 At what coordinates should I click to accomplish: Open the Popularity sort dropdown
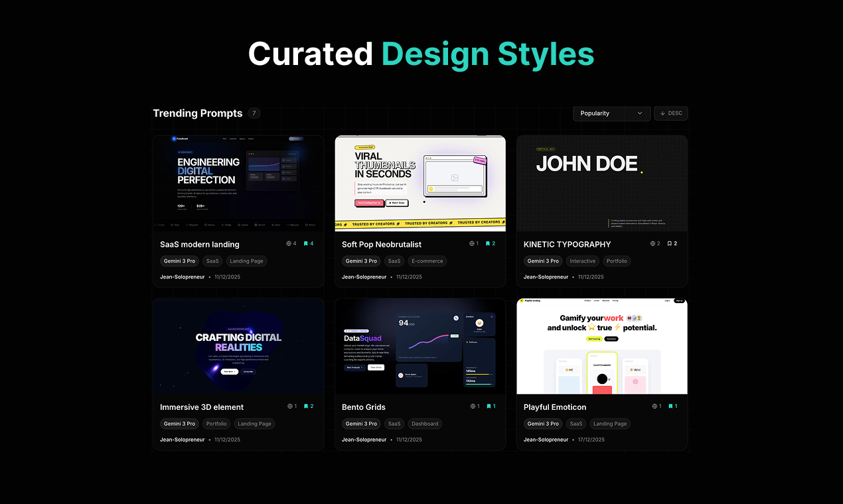[611, 113]
